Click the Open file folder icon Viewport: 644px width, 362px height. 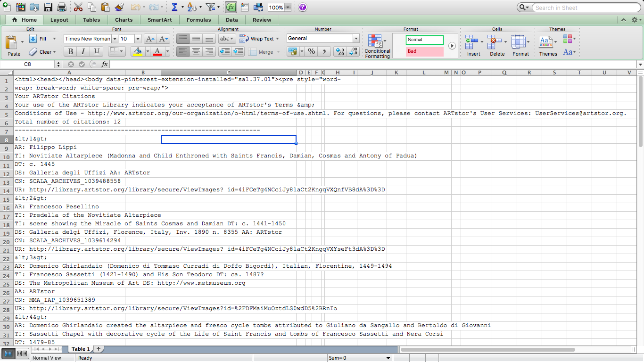point(34,7)
